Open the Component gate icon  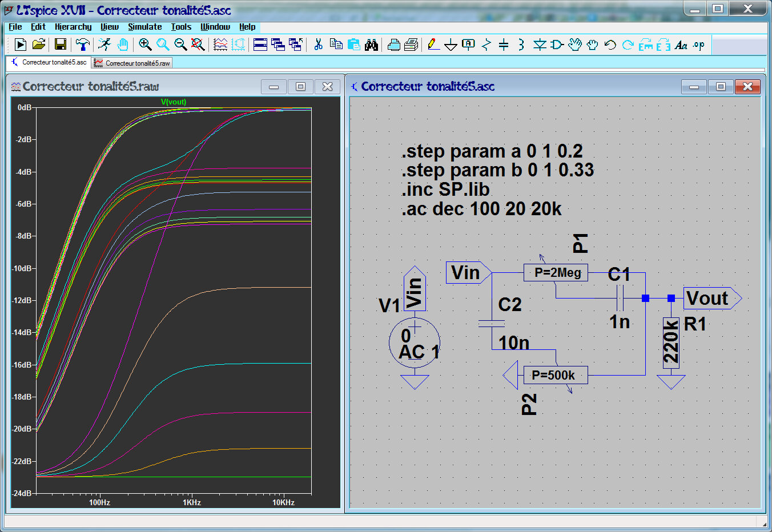coord(557,45)
